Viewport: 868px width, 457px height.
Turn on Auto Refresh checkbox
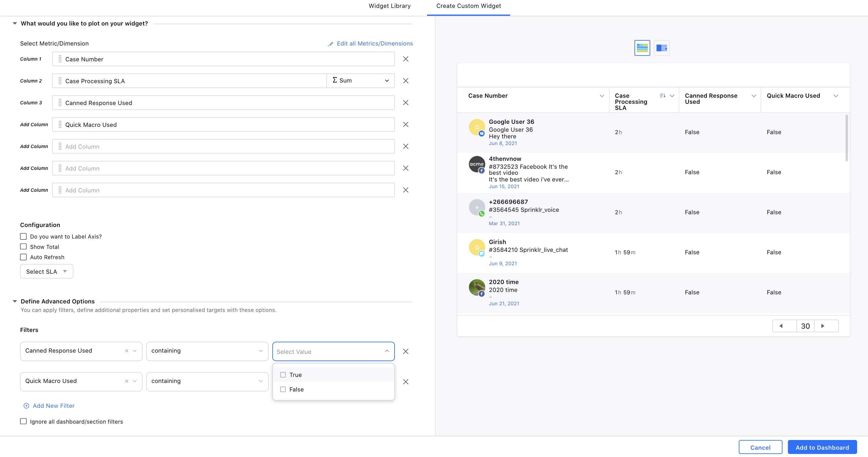click(23, 257)
